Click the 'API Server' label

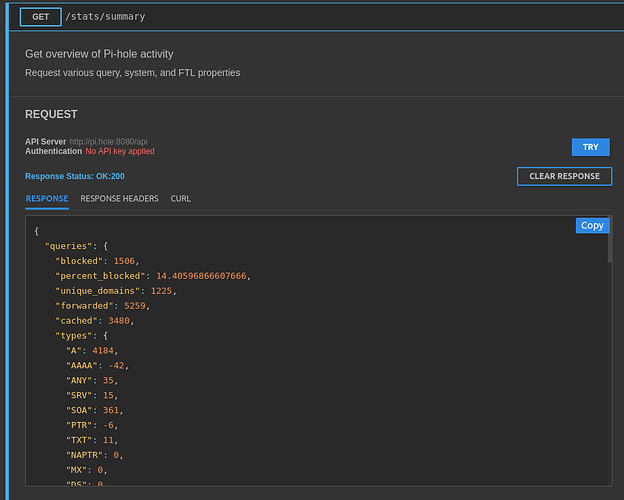pos(45,142)
